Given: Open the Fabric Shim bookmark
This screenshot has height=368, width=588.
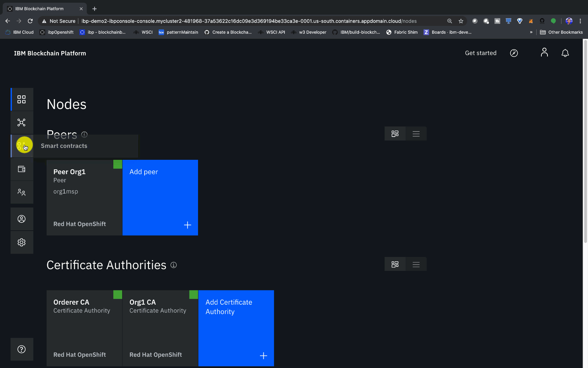Looking at the screenshot, I should 402,32.
